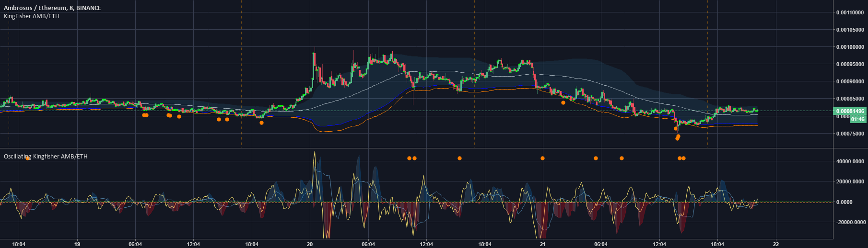
Task: Click the 01:46 bar countdown label
Action: [x=857, y=120]
